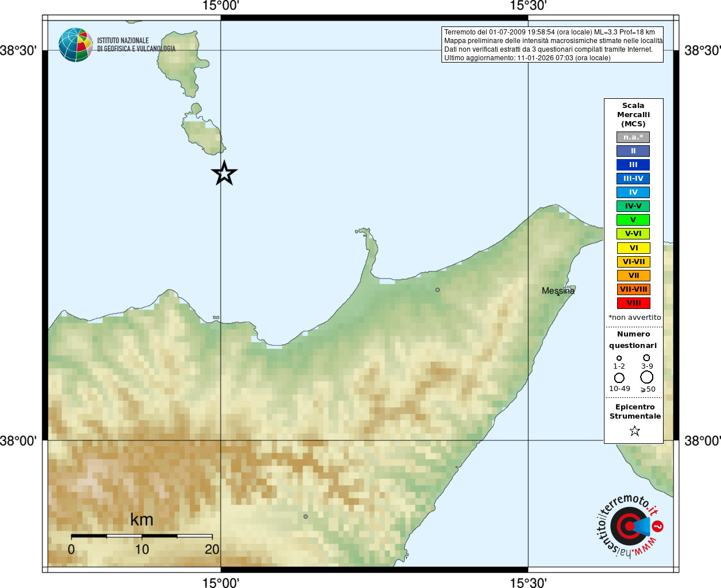Select the VII-VIII legend swatch
This screenshot has width=721, height=588.
633,289
